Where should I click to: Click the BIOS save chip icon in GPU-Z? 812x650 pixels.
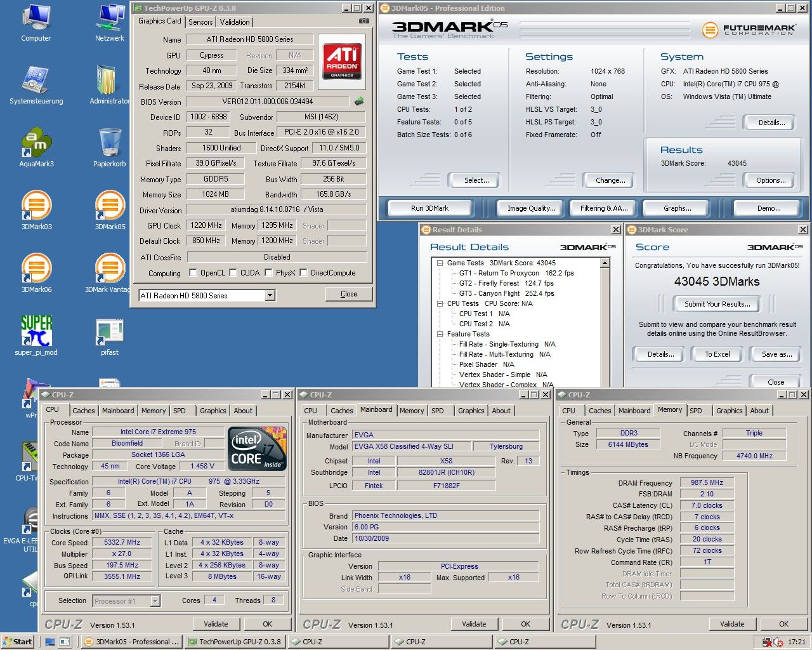pos(359,102)
